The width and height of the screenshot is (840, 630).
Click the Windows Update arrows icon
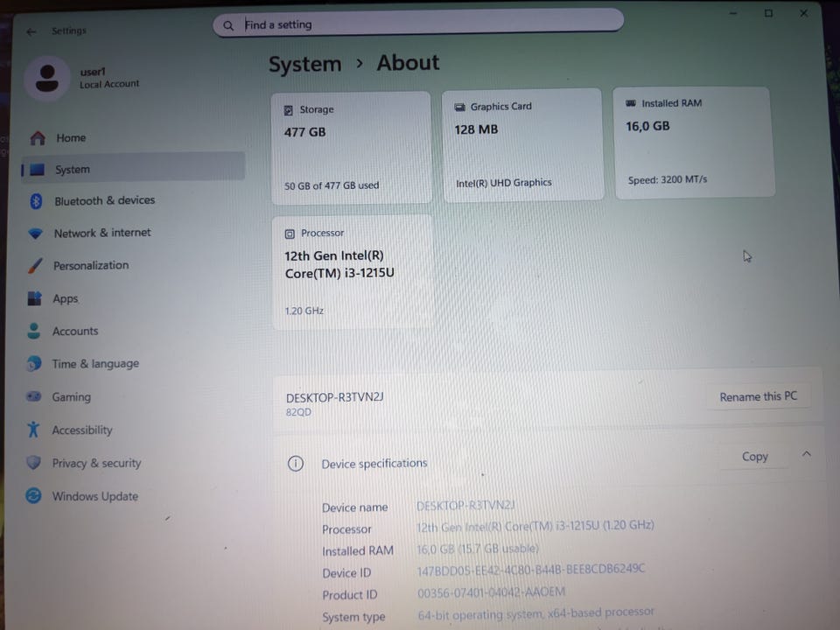tap(33, 495)
